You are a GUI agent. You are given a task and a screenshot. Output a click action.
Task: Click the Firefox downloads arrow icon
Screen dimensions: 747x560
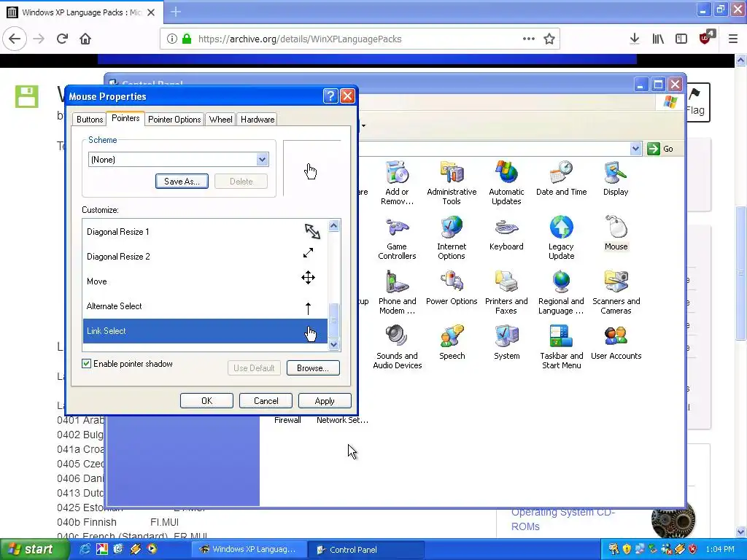click(x=634, y=39)
